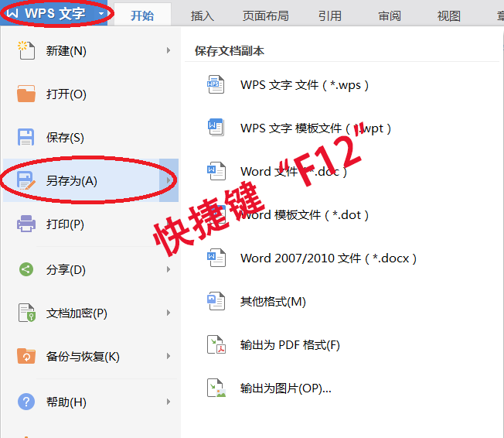Click the Export as image icon
This screenshot has height=438, width=504.
click(x=216, y=388)
